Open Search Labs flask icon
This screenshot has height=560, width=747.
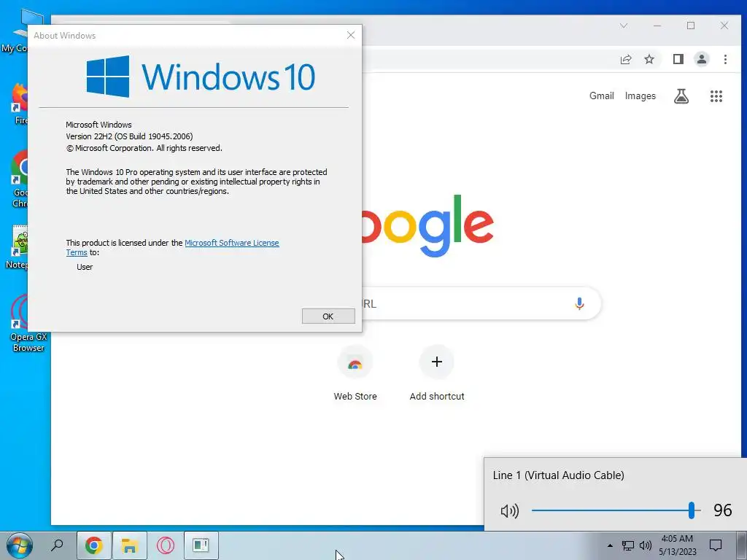pyautogui.click(x=681, y=96)
